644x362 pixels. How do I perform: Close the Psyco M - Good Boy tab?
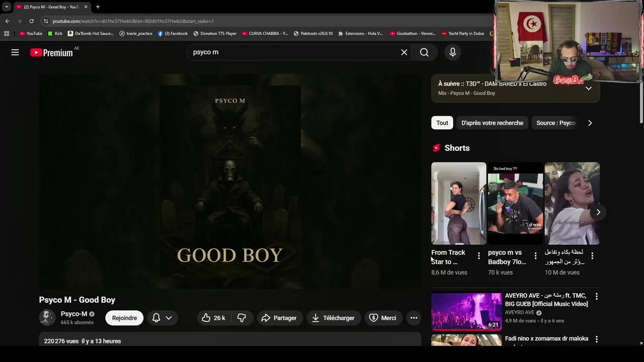86,7
